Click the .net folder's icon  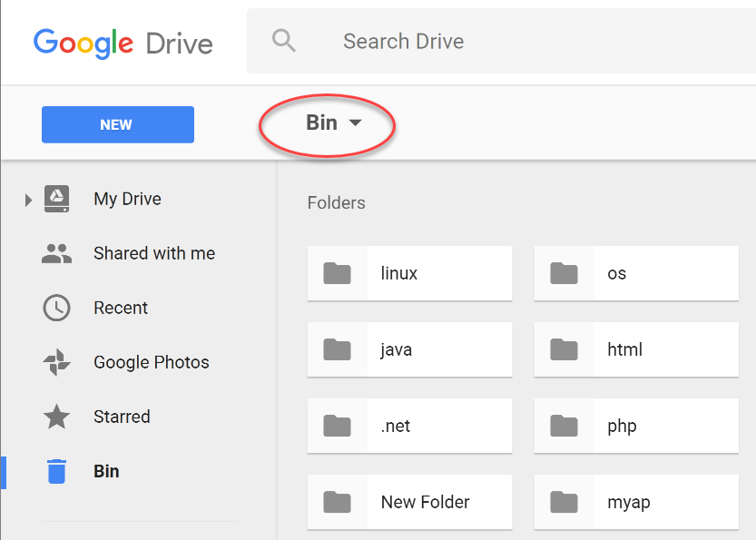(337, 426)
